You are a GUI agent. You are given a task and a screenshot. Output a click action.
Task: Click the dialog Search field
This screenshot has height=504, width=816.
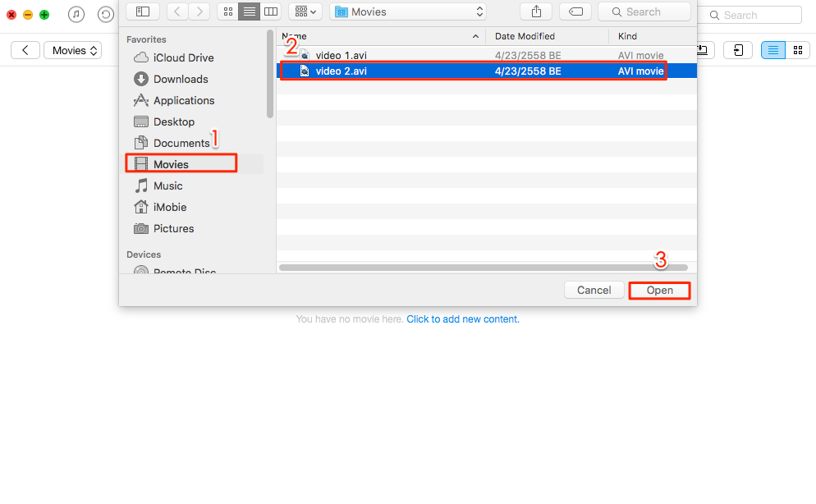[x=644, y=11]
